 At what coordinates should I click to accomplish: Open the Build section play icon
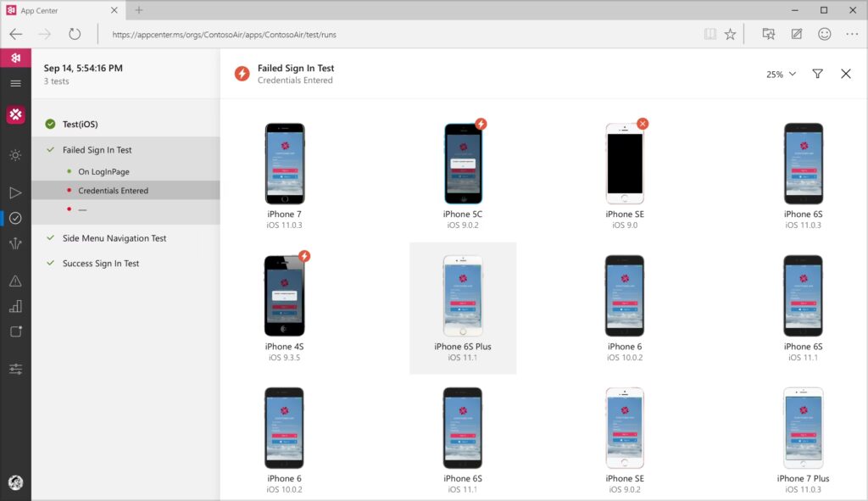[x=15, y=192]
